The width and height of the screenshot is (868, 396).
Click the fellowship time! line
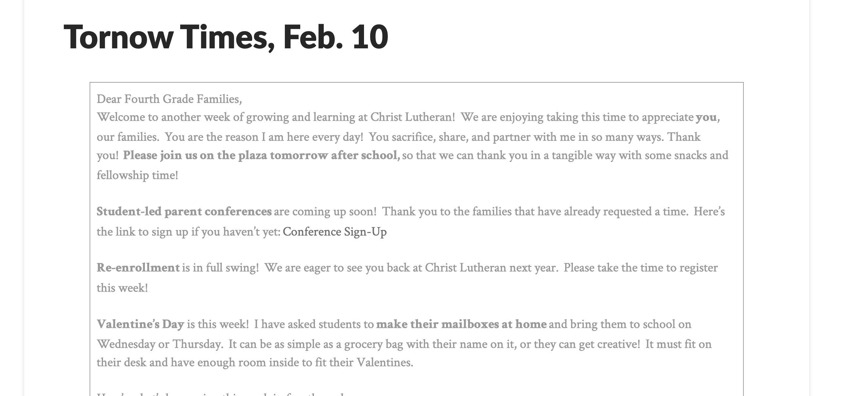point(137,175)
